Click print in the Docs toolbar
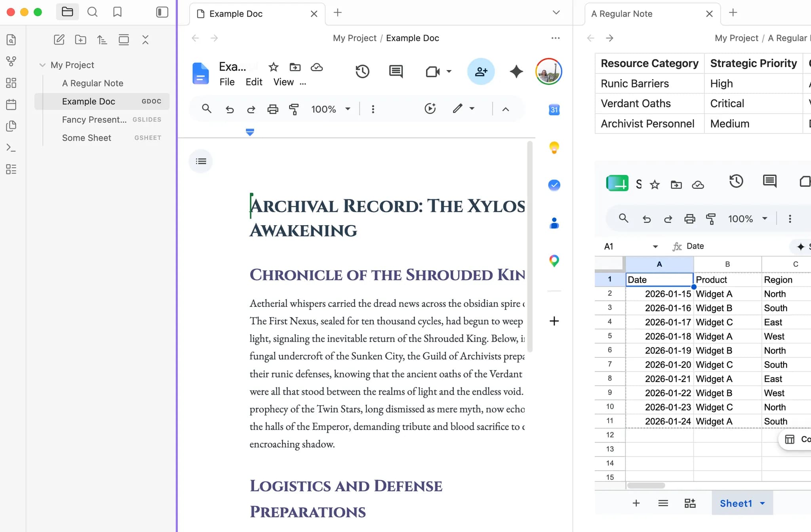 point(272,109)
